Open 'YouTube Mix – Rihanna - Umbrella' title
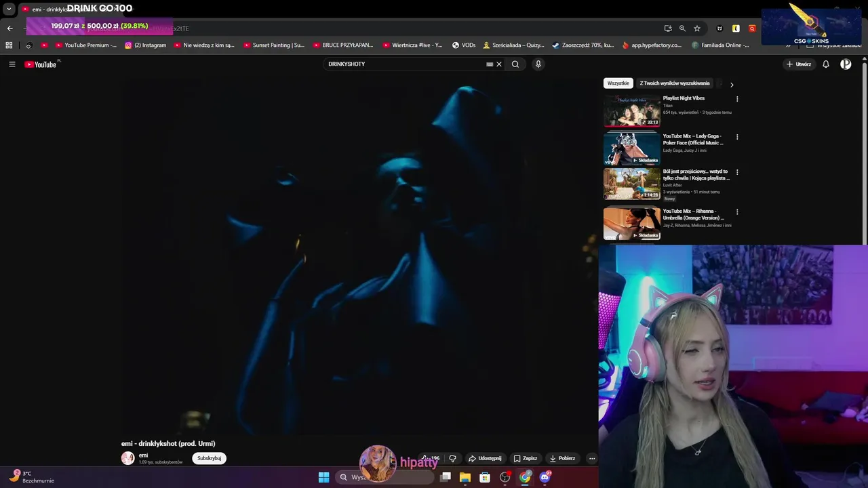This screenshot has height=488, width=868. [693, 215]
